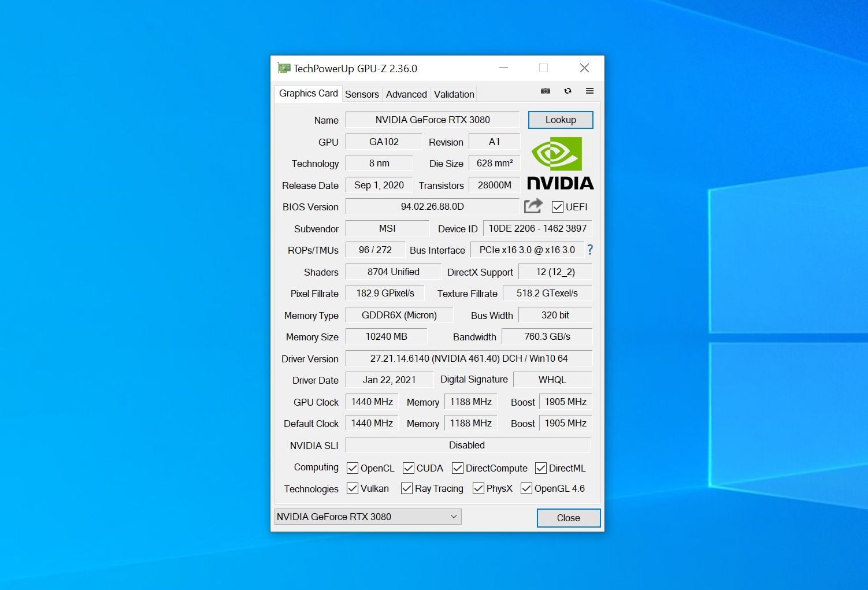Switch to the Validation tab
The image size is (868, 590).
454,94
